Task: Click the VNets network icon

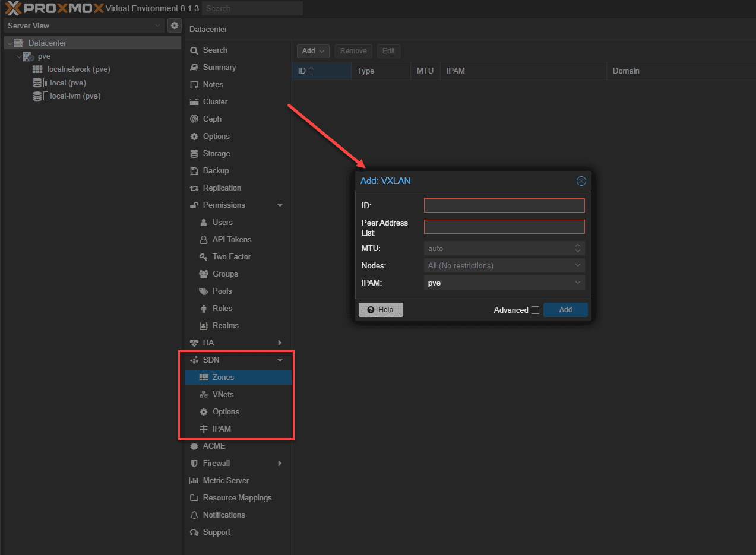Action: pyautogui.click(x=204, y=395)
